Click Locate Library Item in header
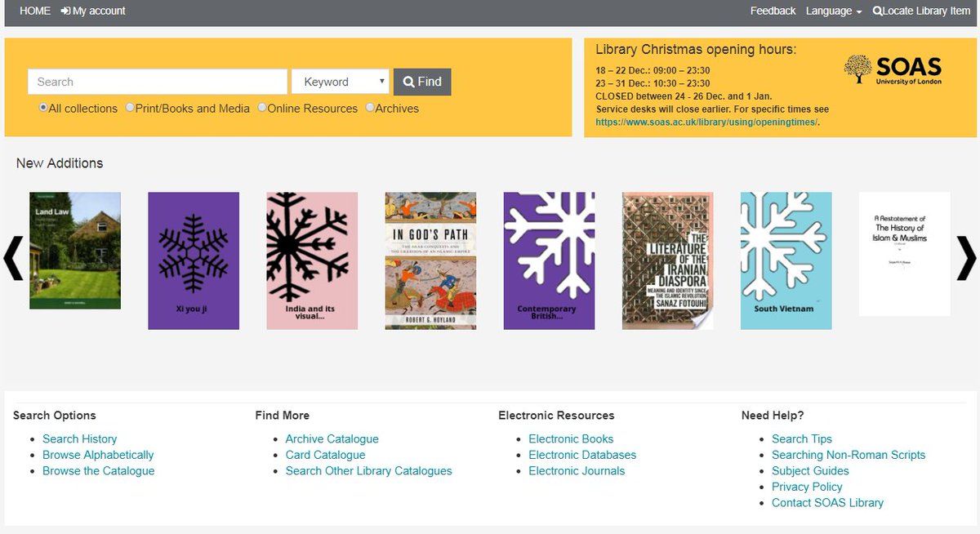 921,11
